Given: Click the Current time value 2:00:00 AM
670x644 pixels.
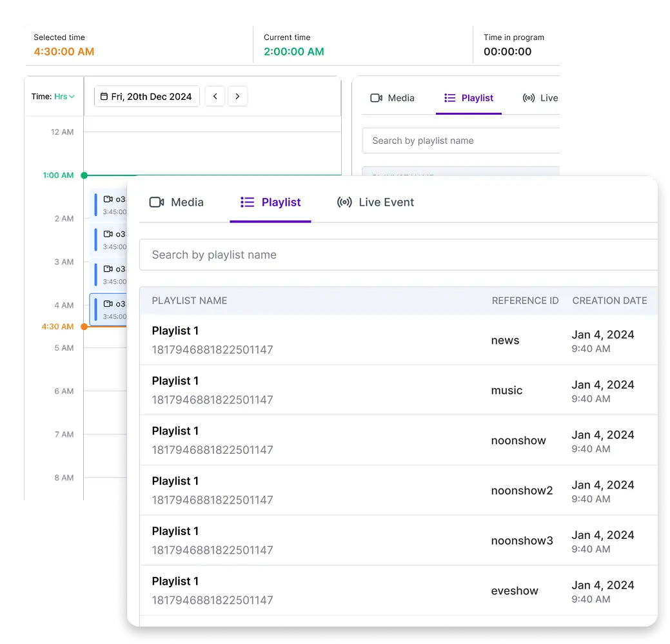Looking at the screenshot, I should 294,52.
